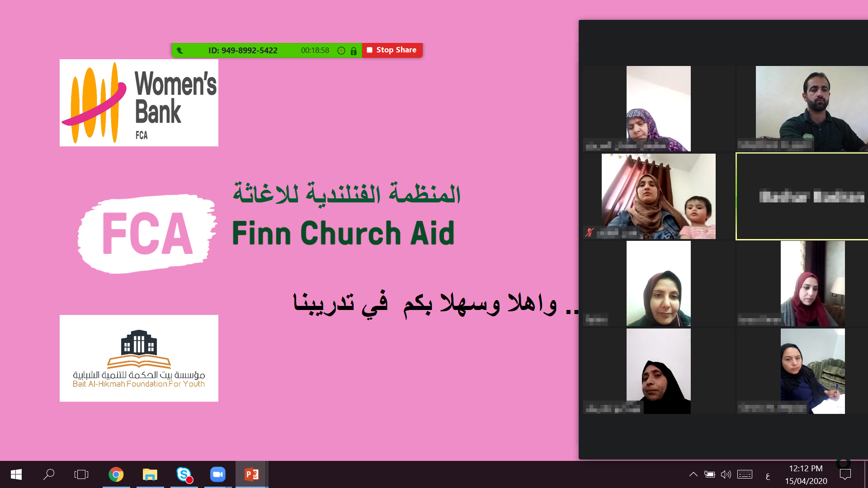Switch to Zoom app in taskbar
This screenshot has width=868, height=488.
point(218,474)
